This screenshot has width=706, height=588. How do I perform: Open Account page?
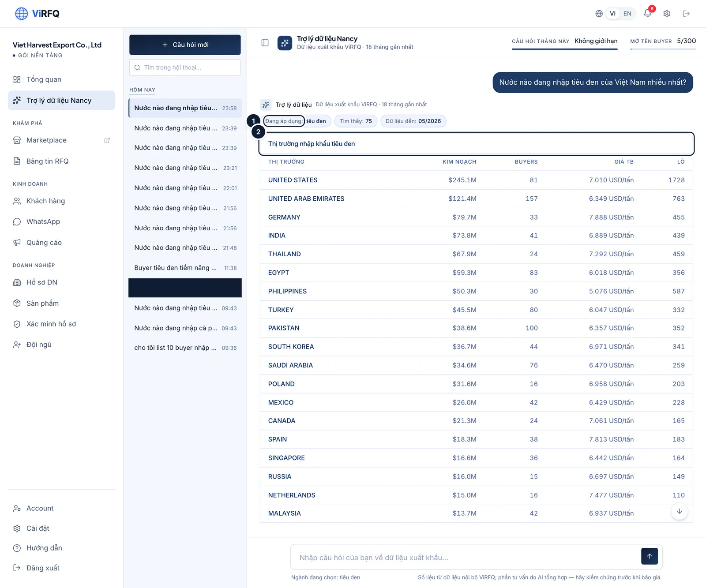coord(61,508)
